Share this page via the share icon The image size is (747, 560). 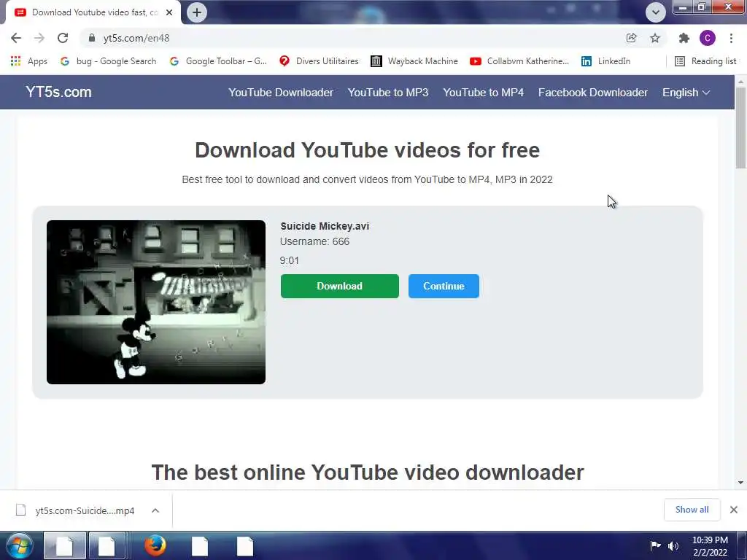632,38
